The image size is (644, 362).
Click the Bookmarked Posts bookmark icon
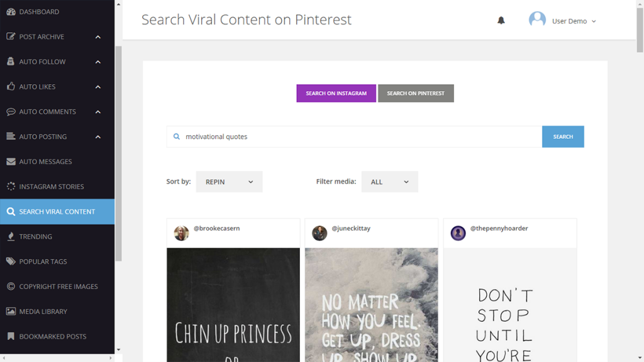click(11, 336)
